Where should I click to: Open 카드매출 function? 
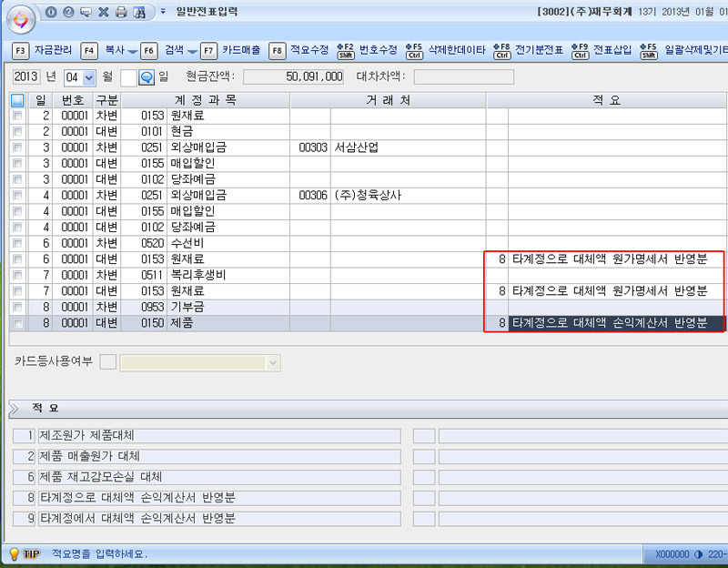pyautogui.click(x=241, y=50)
